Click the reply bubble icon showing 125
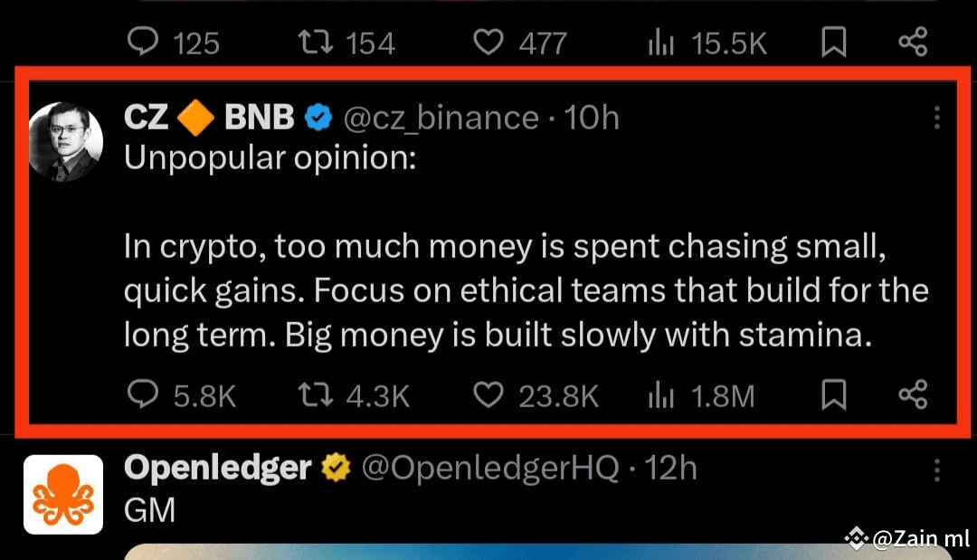Viewport: 977px width, 560px height. pyautogui.click(x=142, y=42)
